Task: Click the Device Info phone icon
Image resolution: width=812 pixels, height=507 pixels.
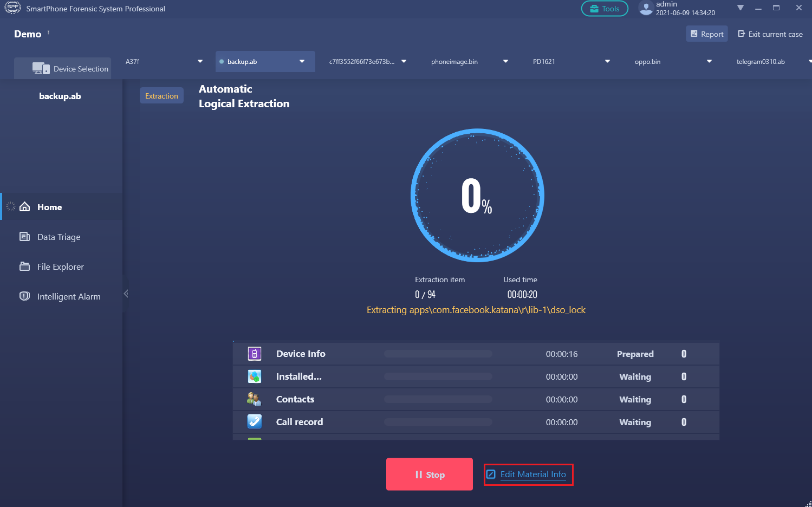Action: [x=255, y=353]
